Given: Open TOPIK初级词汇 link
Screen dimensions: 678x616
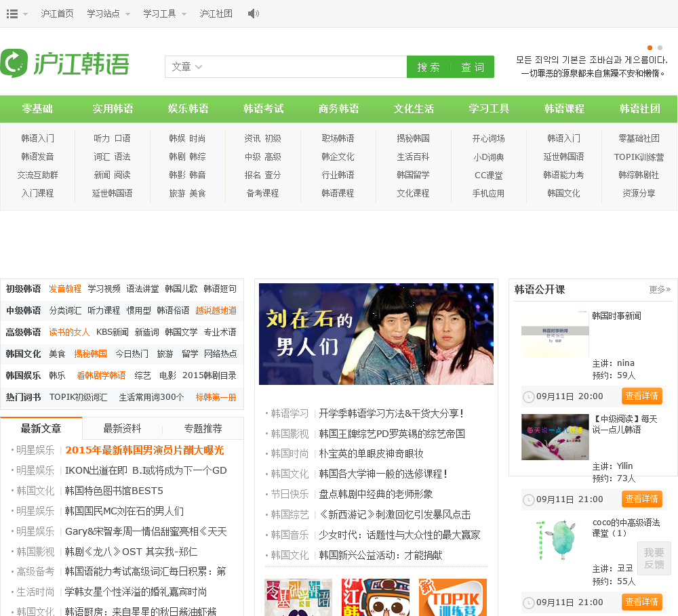Looking at the screenshot, I should click(78, 397).
